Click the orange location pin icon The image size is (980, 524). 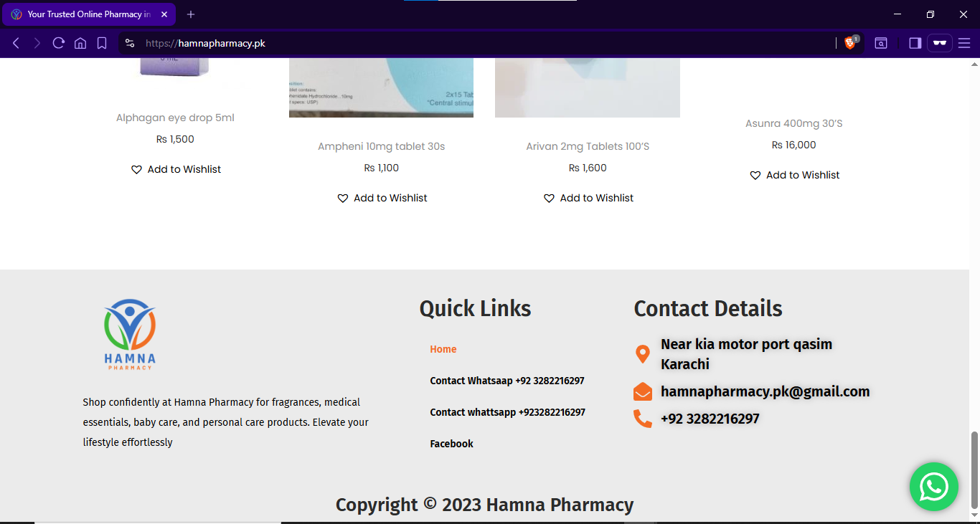tap(643, 354)
